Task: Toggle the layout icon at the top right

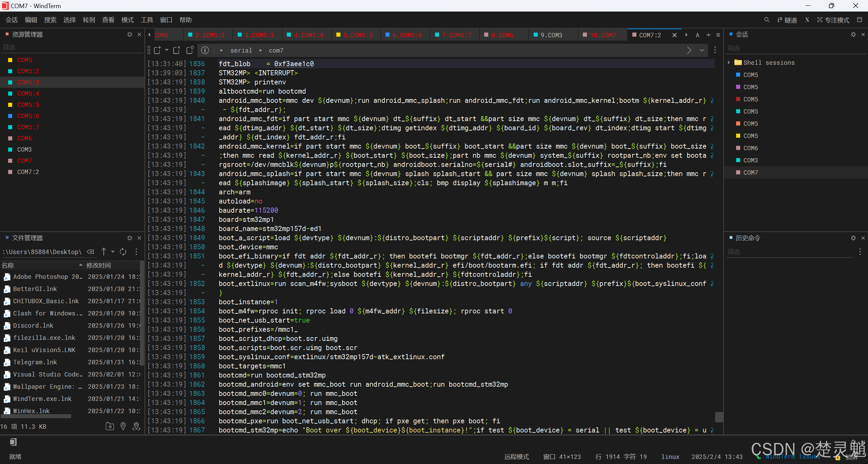Action: click(x=860, y=20)
